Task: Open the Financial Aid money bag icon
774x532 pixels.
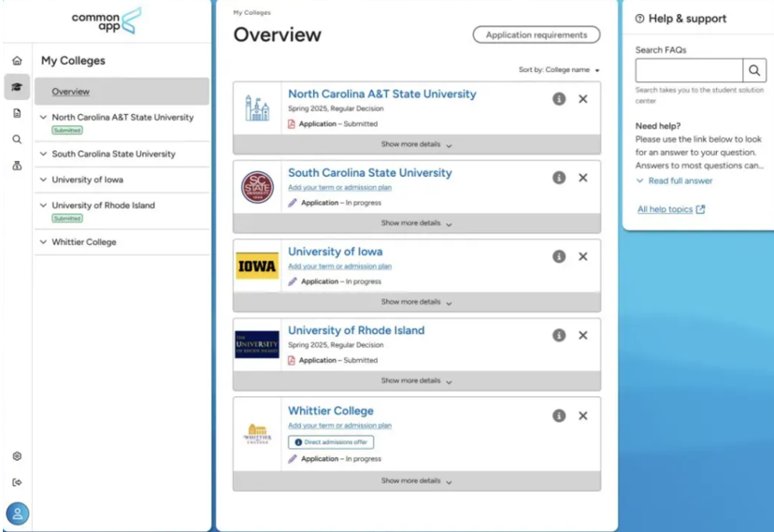Action: point(17,165)
